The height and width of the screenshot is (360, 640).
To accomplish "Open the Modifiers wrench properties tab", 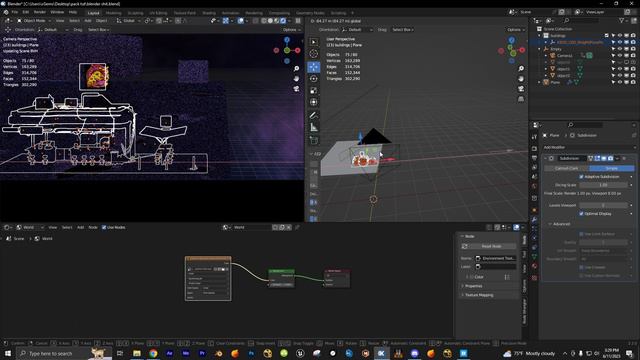I will click(534, 220).
